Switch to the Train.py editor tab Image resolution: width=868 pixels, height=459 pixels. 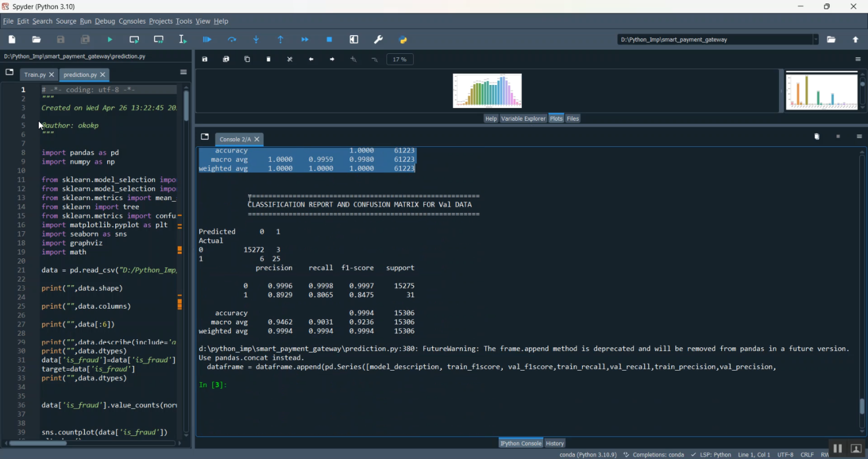coord(35,75)
